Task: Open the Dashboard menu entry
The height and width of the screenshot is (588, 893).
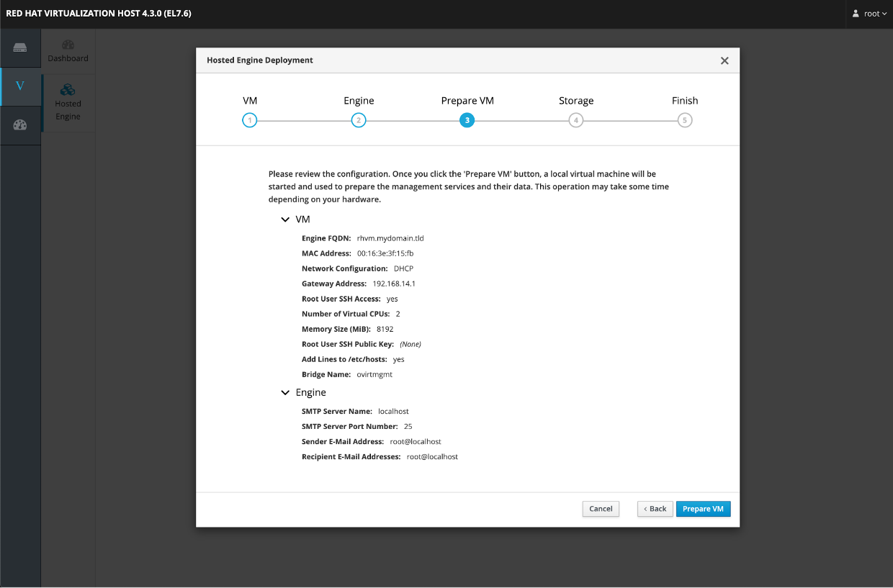Action: coord(68,51)
